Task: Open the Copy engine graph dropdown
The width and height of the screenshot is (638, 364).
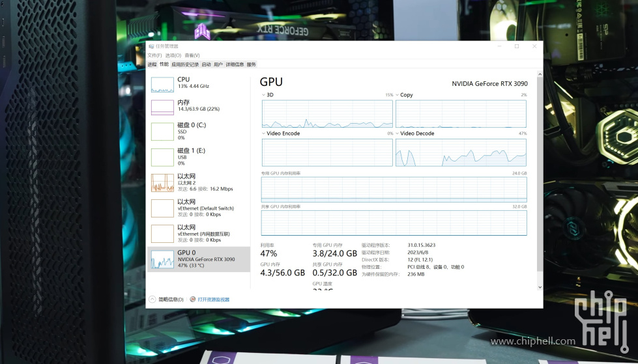Action: (x=397, y=95)
